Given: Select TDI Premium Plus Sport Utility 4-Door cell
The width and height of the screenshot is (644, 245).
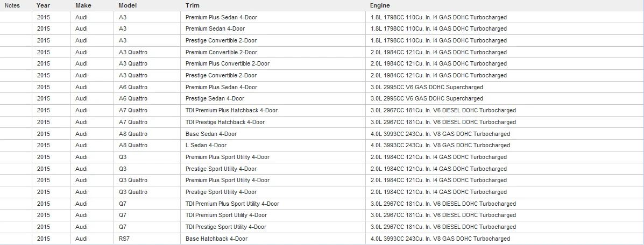Looking at the screenshot, I should (232, 204).
